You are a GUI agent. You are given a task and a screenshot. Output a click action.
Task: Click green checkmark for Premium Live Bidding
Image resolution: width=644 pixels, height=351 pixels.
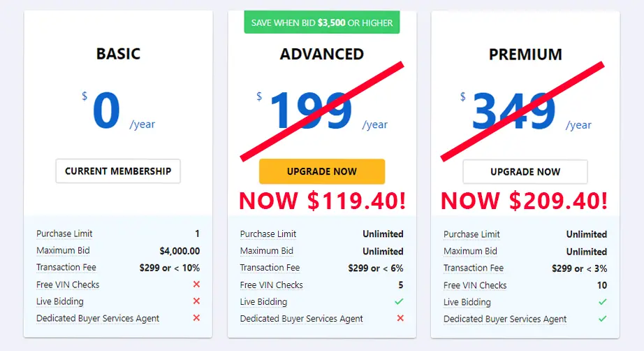[603, 302]
